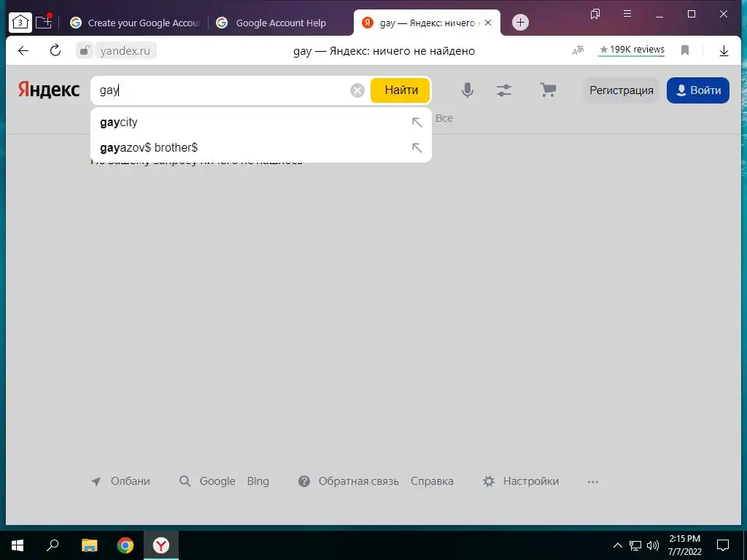Translate the page using translator icon

578,50
